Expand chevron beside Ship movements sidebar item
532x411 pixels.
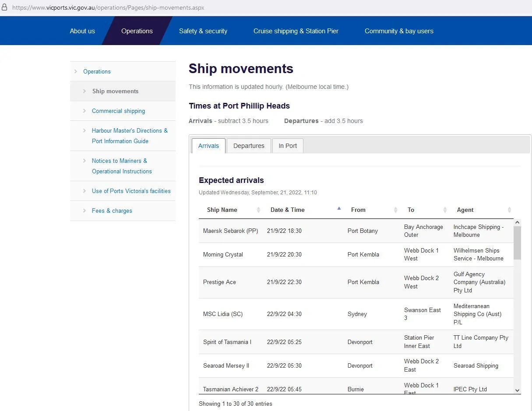coord(85,91)
